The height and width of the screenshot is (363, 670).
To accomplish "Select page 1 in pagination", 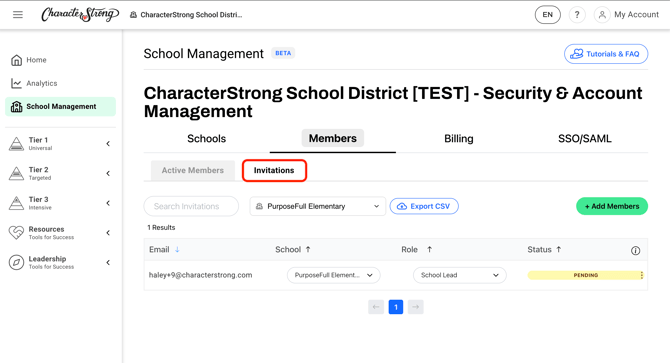I will click(x=396, y=307).
